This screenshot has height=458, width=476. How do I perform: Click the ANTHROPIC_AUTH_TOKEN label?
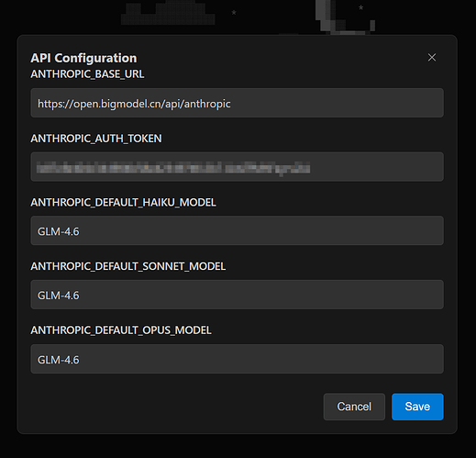tap(96, 139)
